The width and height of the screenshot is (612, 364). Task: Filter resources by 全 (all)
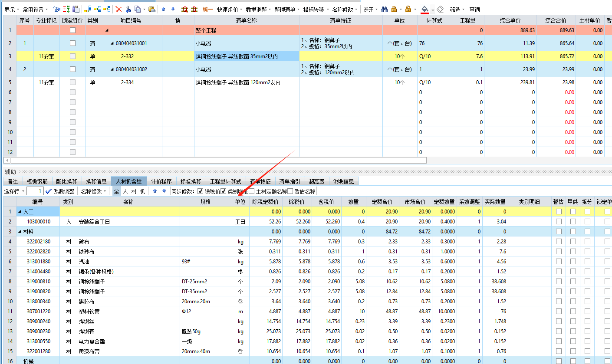pos(116,191)
